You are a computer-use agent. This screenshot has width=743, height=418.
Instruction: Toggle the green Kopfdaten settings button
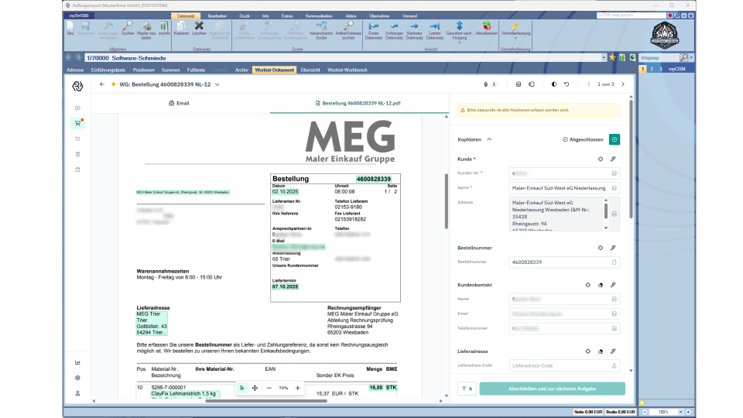click(614, 140)
